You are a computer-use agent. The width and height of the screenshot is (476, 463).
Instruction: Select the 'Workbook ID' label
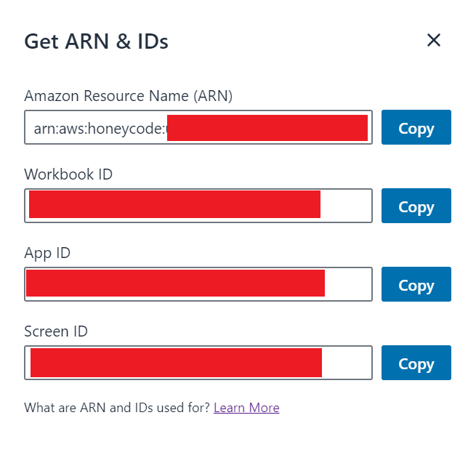[x=68, y=174]
